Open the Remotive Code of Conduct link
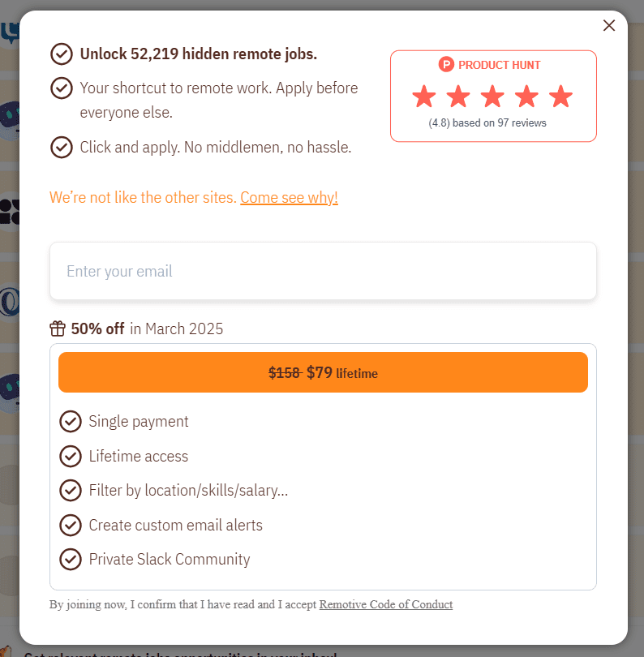Image resolution: width=644 pixels, height=657 pixels. point(385,604)
